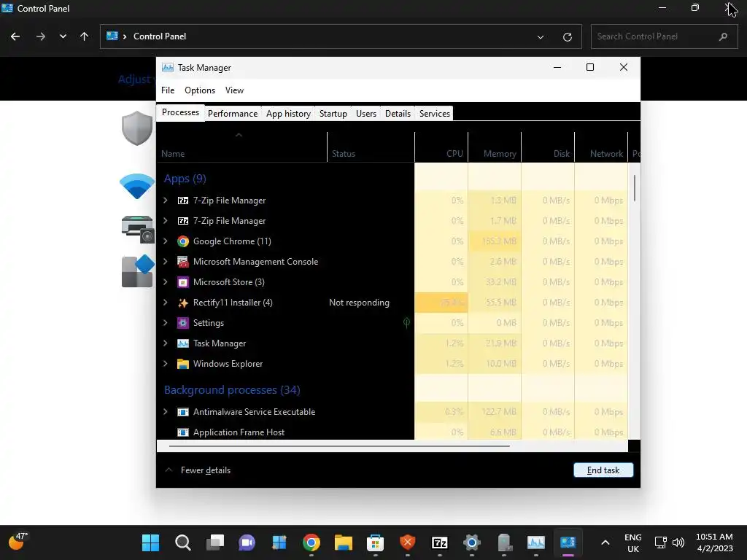Click the first 7-Zip File Manager process icon
This screenshot has width=747, height=560.
point(183,201)
